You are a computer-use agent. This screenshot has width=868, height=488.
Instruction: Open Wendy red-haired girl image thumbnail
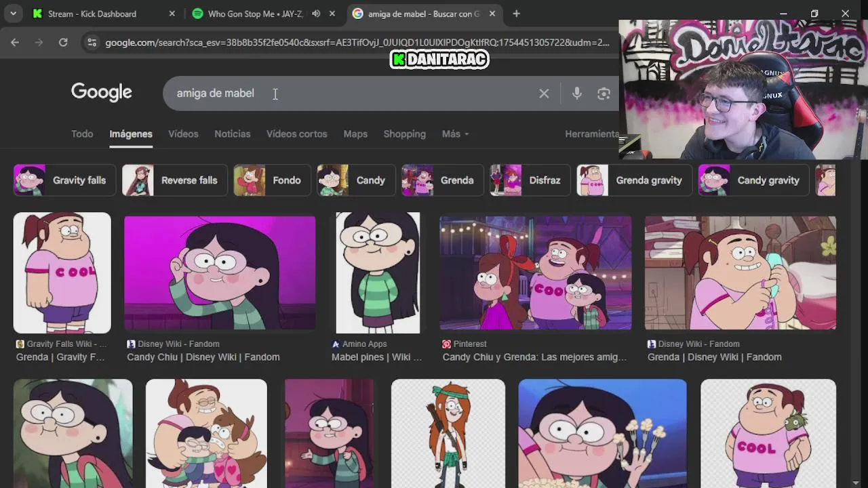(448, 433)
